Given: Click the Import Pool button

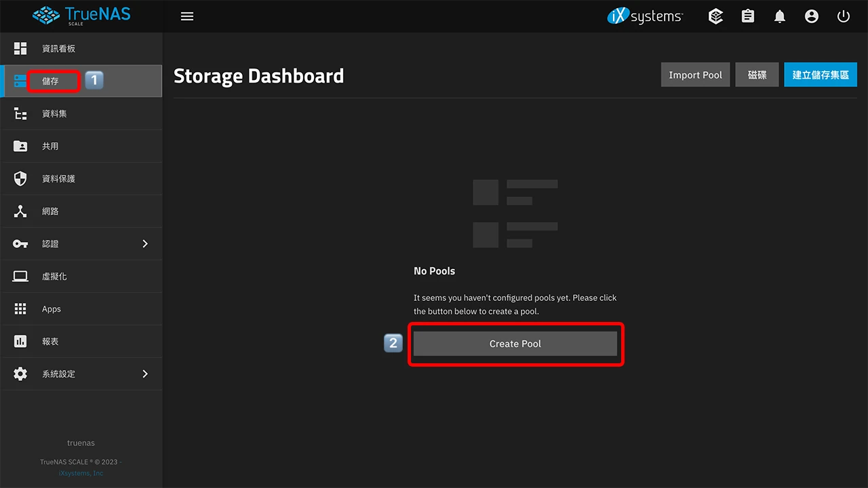Looking at the screenshot, I should pyautogui.click(x=695, y=75).
